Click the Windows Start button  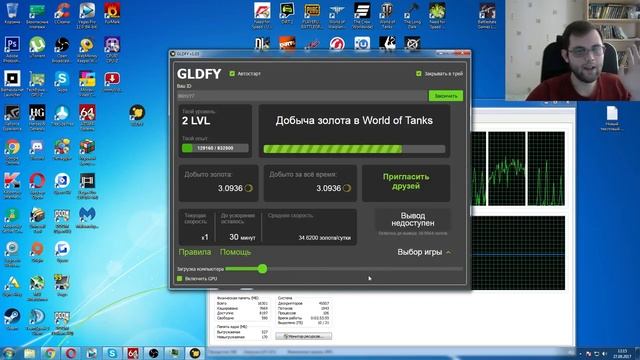[9, 353]
